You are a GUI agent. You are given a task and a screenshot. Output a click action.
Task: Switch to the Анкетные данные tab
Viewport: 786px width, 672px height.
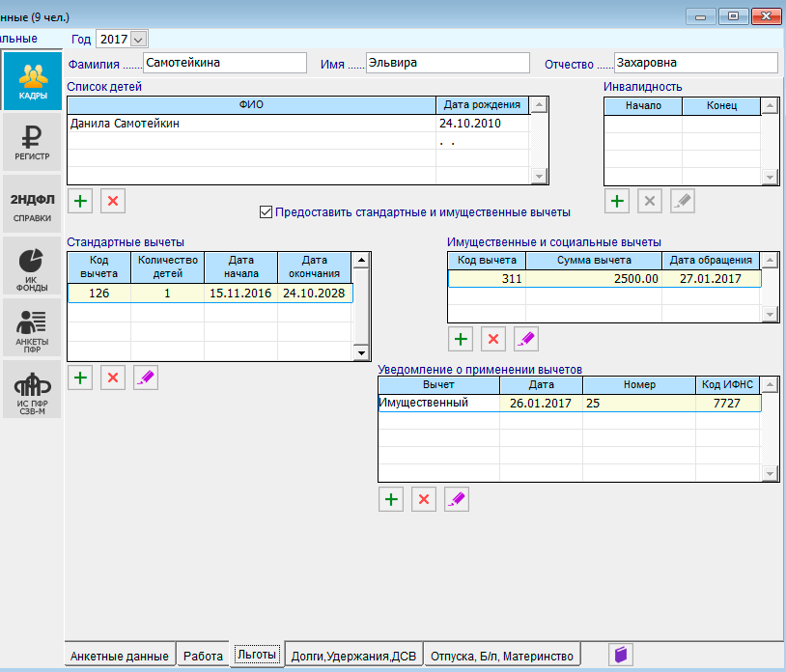click(x=120, y=656)
